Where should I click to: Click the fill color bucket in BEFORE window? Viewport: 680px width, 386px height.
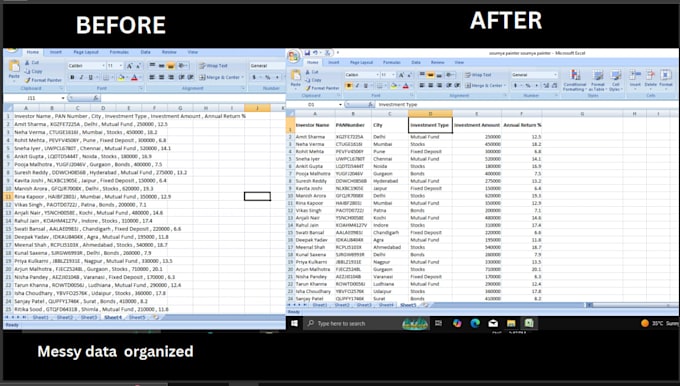click(x=121, y=78)
